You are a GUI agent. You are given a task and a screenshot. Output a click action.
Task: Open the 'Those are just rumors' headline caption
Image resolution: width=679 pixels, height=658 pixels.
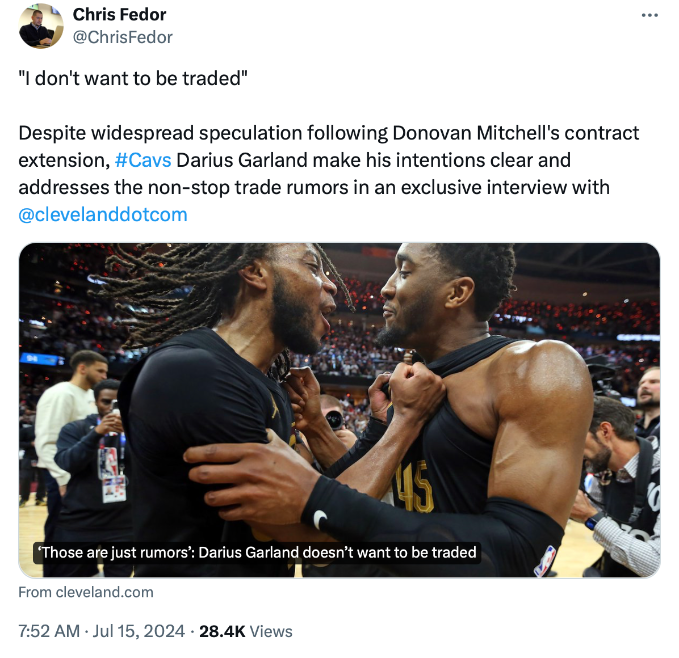(x=257, y=552)
